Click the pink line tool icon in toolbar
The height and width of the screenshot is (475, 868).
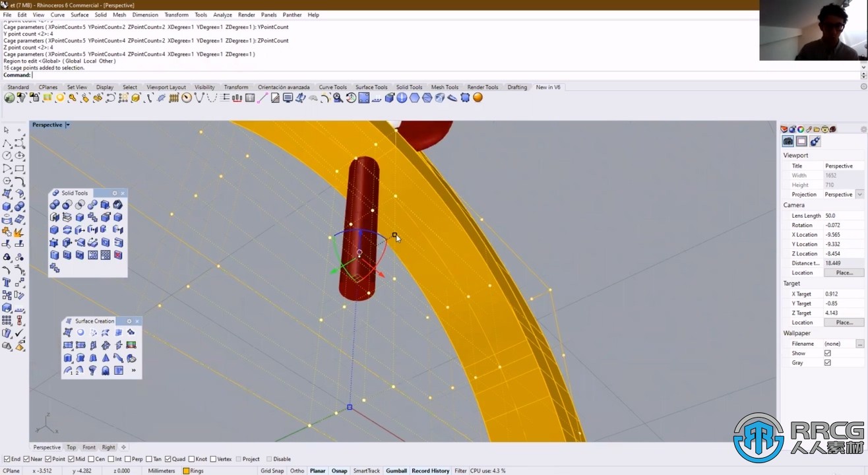tap(263, 98)
